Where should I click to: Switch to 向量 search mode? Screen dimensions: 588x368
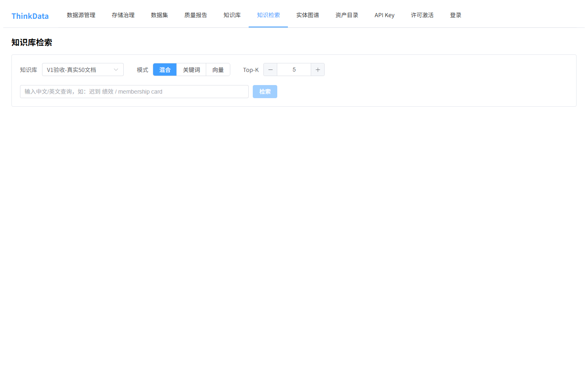click(218, 70)
